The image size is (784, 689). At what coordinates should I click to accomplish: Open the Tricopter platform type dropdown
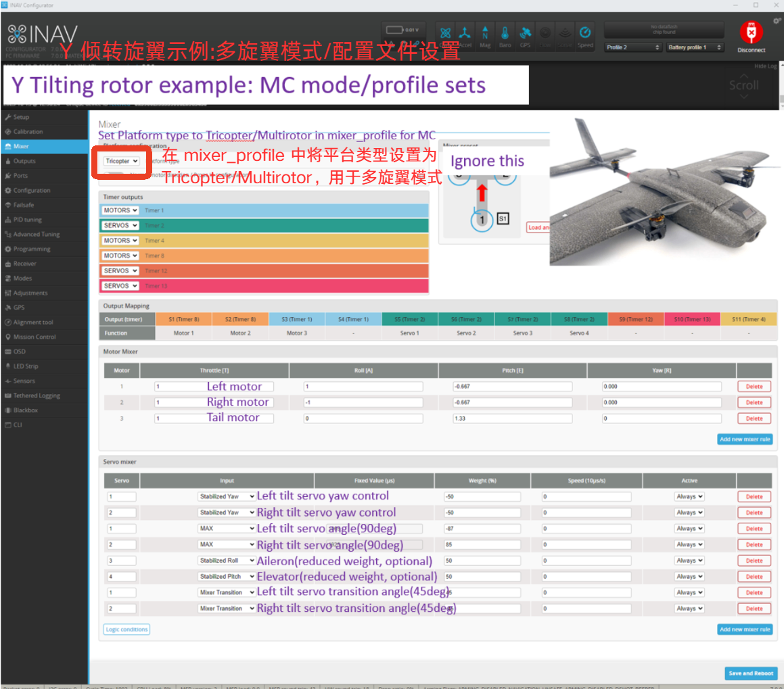click(121, 161)
